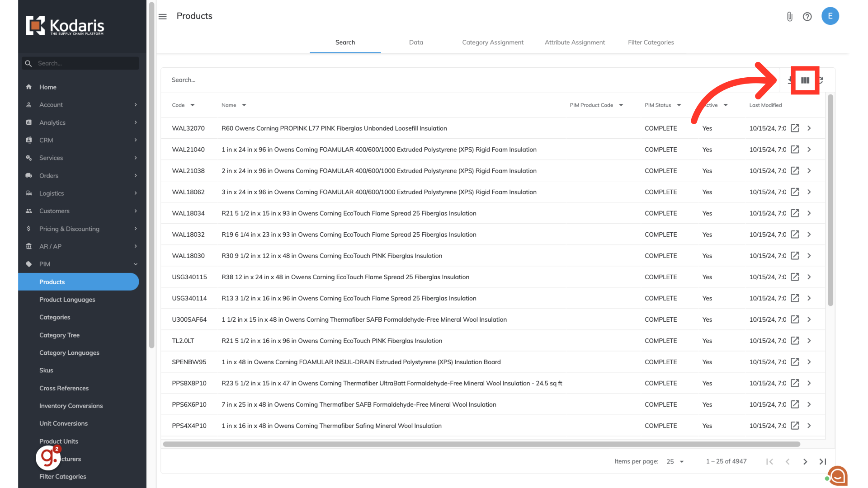Click the horizontal table scrollbar

point(481,444)
